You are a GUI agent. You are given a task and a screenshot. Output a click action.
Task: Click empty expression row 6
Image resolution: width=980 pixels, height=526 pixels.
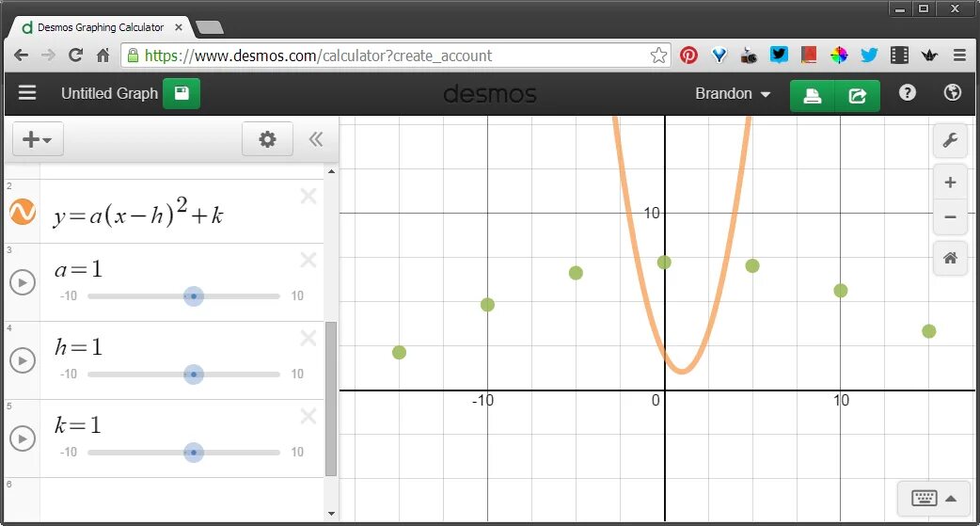(x=182, y=500)
